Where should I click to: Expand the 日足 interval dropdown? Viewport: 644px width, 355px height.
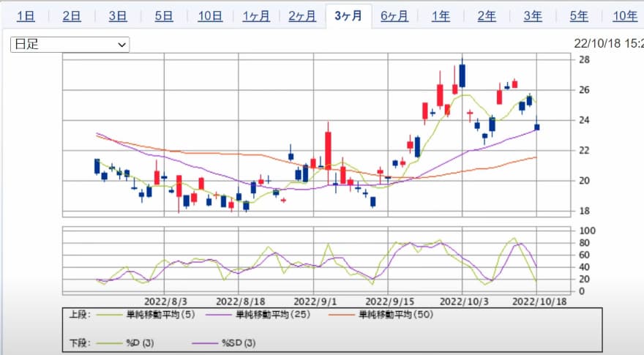tap(70, 45)
